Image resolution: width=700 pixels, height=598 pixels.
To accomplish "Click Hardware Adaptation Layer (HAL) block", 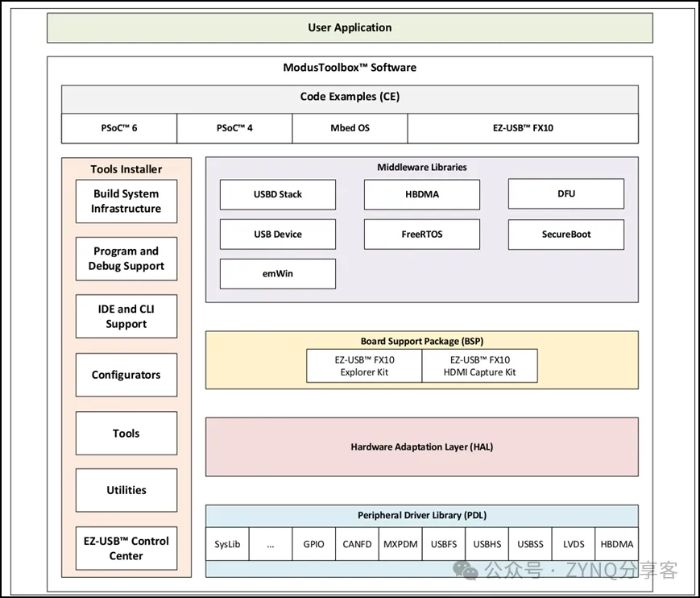I will pyautogui.click(x=422, y=446).
